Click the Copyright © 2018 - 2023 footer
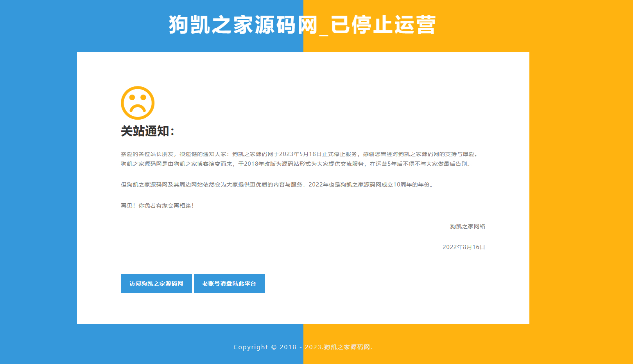 [x=303, y=347]
